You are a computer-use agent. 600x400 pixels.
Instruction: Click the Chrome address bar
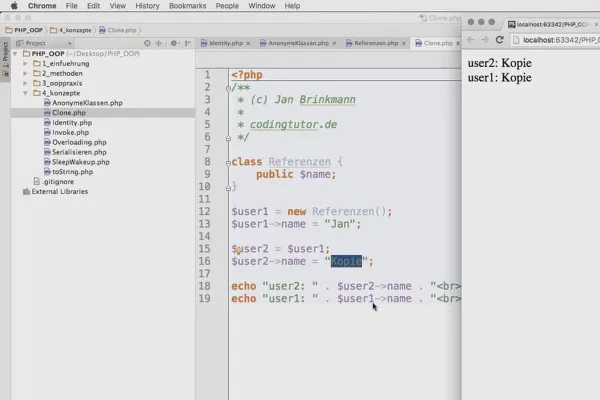pyautogui.click(x=555, y=40)
